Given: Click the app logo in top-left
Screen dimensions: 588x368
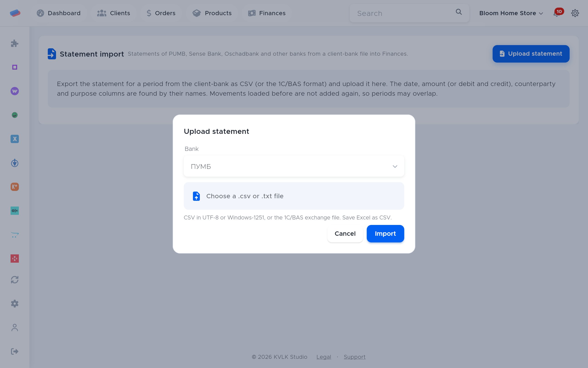Looking at the screenshot, I should click(x=15, y=13).
